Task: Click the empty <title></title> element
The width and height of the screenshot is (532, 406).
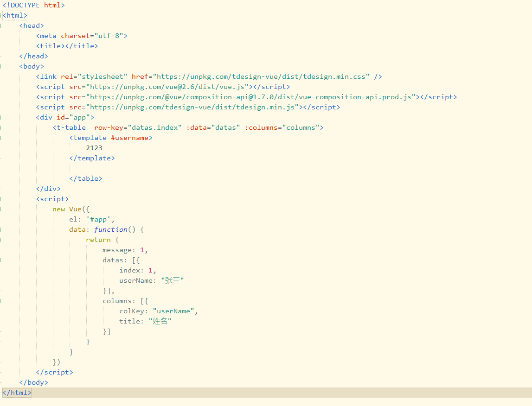Action: (x=67, y=46)
